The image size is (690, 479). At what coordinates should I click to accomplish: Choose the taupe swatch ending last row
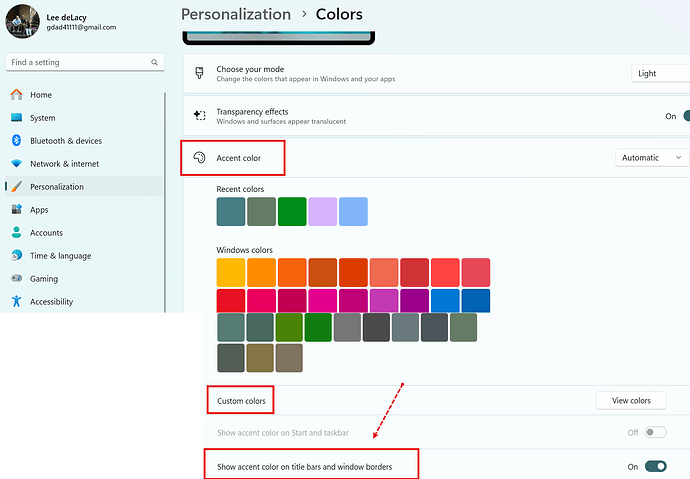(289, 358)
